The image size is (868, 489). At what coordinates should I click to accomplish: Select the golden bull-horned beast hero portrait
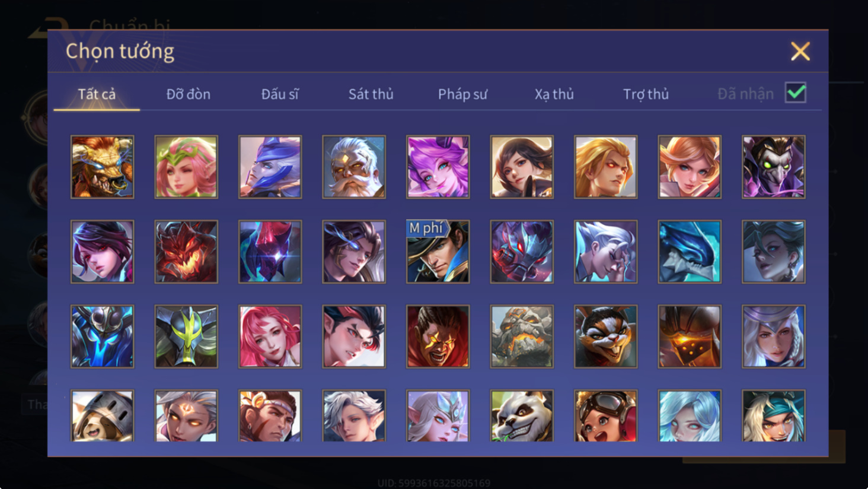pyautogui.click(x=102, y=167)
